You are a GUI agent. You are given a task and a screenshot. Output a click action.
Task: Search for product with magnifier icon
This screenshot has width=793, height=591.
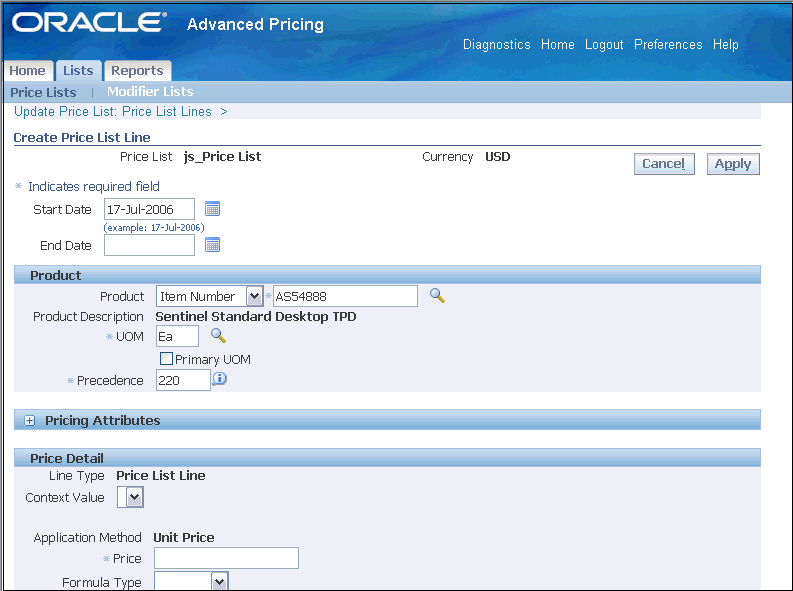tap(437, 296)
